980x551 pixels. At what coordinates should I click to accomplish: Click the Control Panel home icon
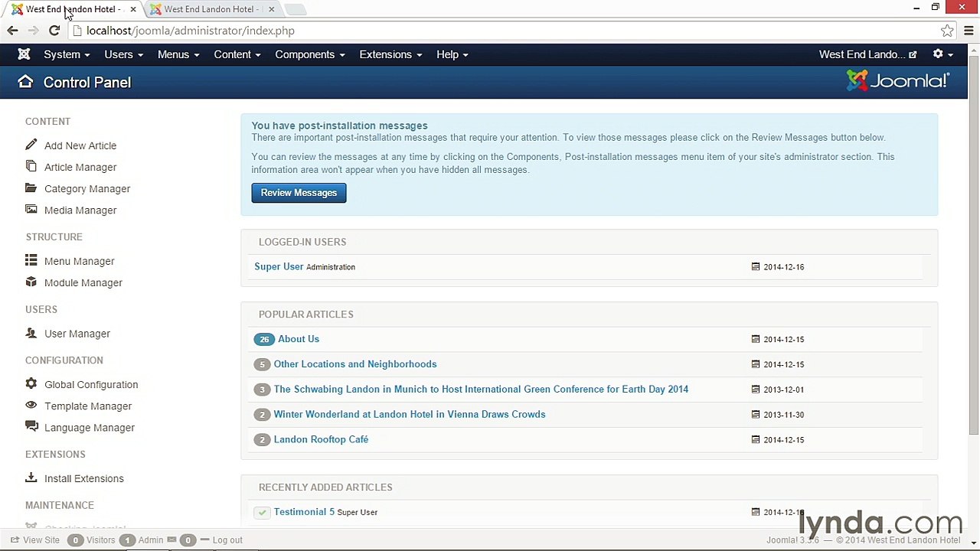pyautogui.click(x=25, y=82)
